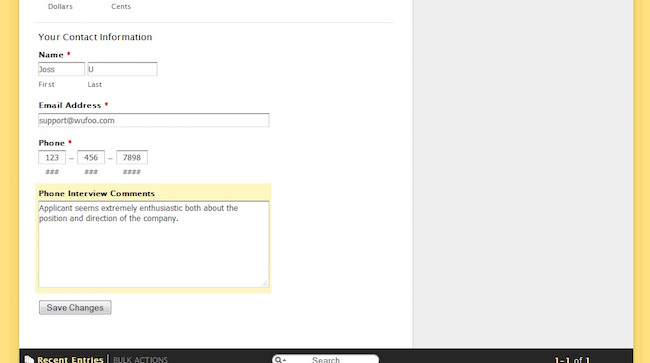Click the textarea resize handle corner
Image resolution: width=650 pixels, height=363 pixels.
(x=264, y=283)
